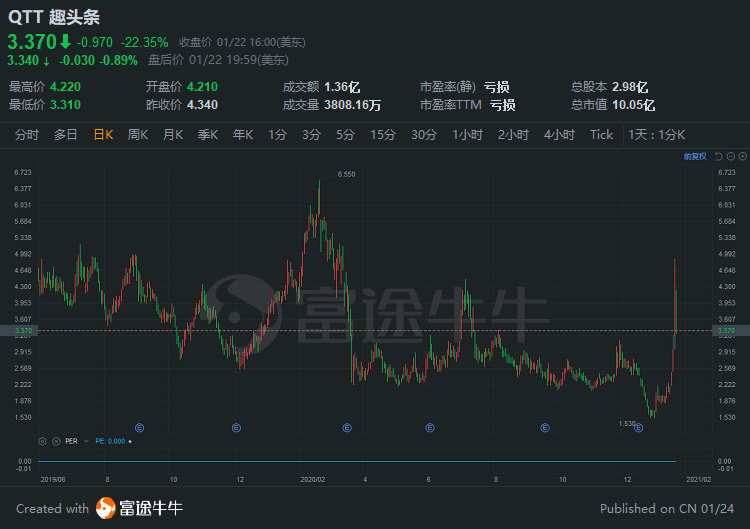Viewport: 750px width, 529px height.
Task: Click the earnings E marker near 2020 June
Action: [x=430, y=428]
